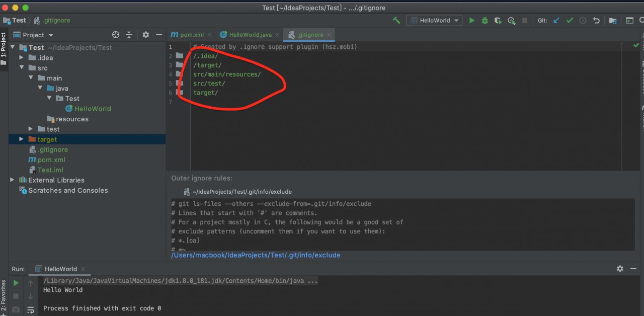Screen dimensions: 644x316
Task: Show Git history with the clock icon
Action: (583, 21)
